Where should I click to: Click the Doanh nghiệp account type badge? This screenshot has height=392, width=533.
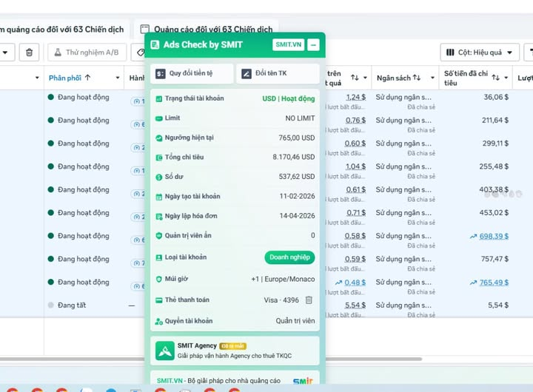coord(289,257)
